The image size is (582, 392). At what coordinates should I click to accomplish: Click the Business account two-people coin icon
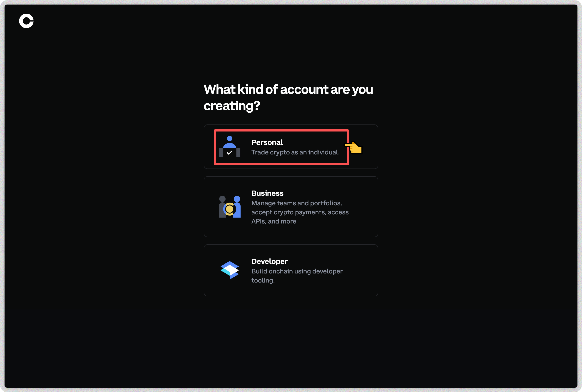coord(229,206)
